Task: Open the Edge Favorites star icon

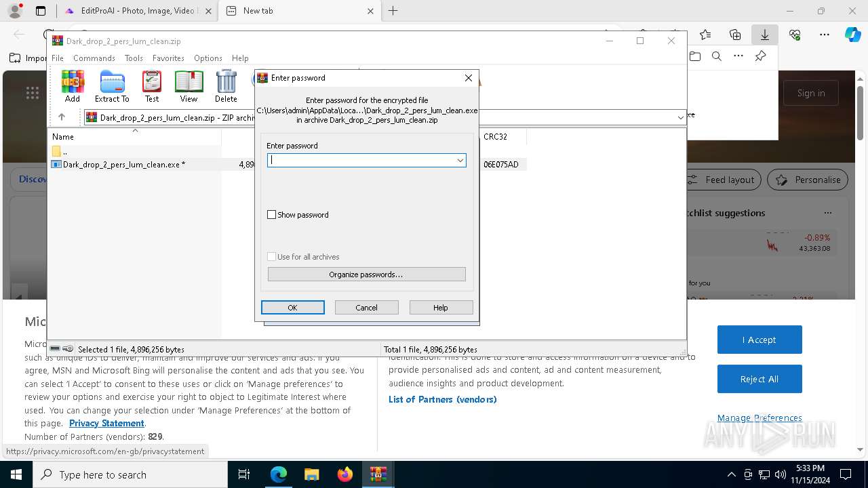Action: (705, 35)
